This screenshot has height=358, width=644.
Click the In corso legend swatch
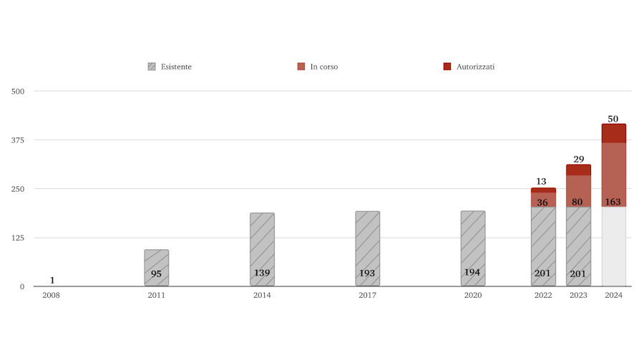301,67
